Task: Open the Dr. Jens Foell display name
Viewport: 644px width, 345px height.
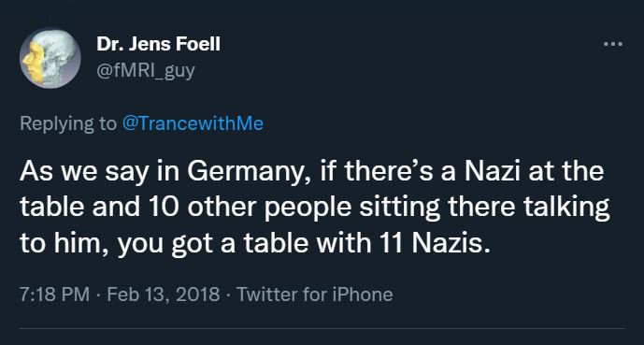Action: pos(159,44)
